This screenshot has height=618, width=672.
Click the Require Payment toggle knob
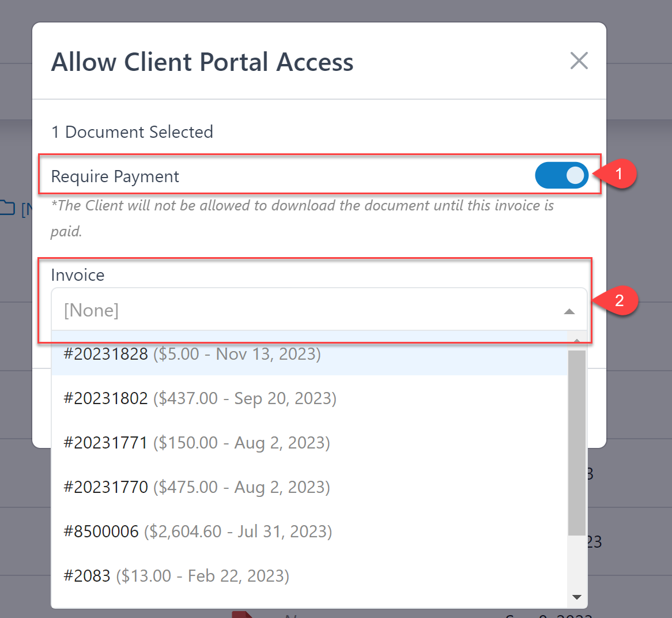[x=574, y=175]
